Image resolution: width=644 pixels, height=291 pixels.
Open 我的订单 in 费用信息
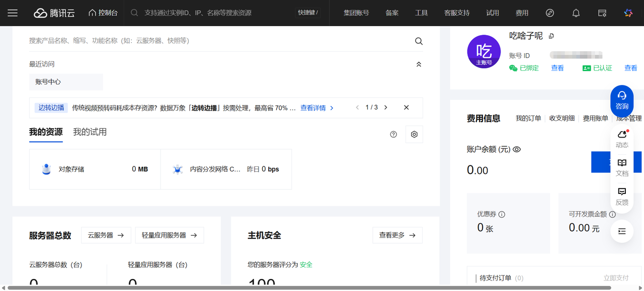[x=528, y=119]
